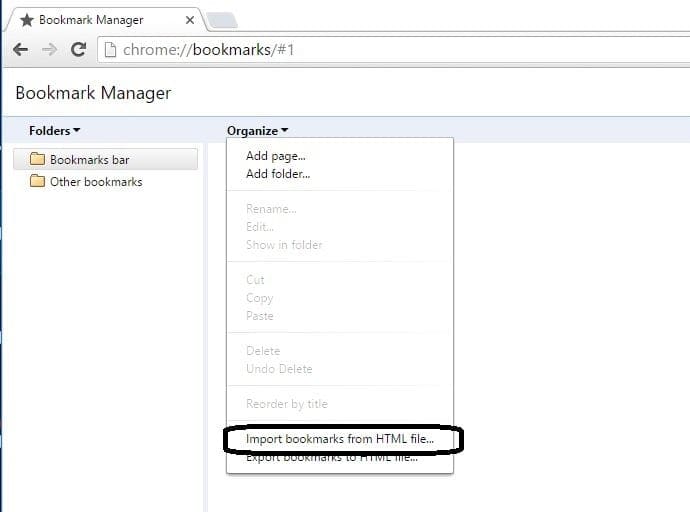The width and height of the screenshot is (690, 512).
Task: Select Import bookmarks from HTML file...
Action: click(x=339, y=439)
